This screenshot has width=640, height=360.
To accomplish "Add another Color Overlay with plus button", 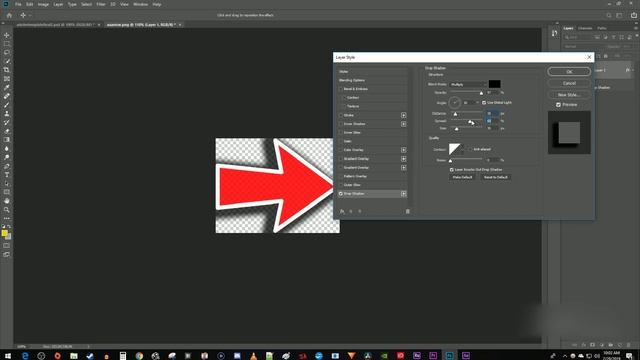I will coord(403,150).
